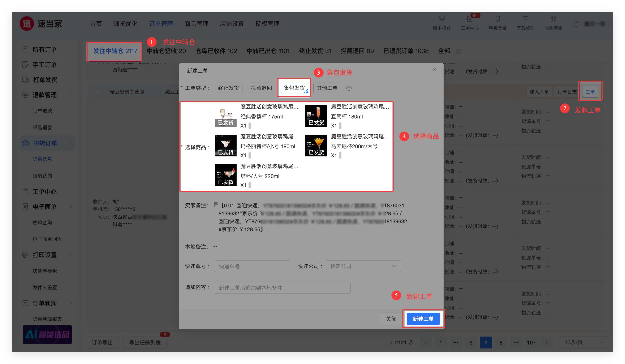Tick the checkbox beside 瑞豆厨具专营店

point(97,92)
